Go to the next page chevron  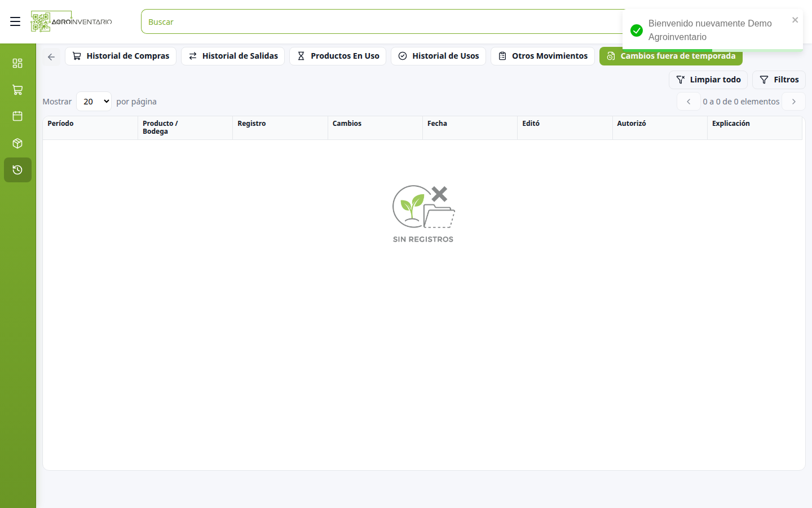(793, 102)
